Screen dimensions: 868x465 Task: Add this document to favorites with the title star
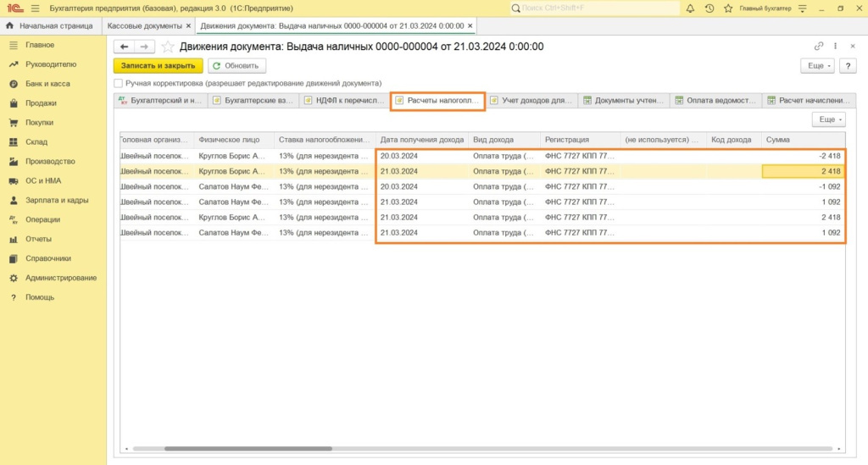pos(169,47)
